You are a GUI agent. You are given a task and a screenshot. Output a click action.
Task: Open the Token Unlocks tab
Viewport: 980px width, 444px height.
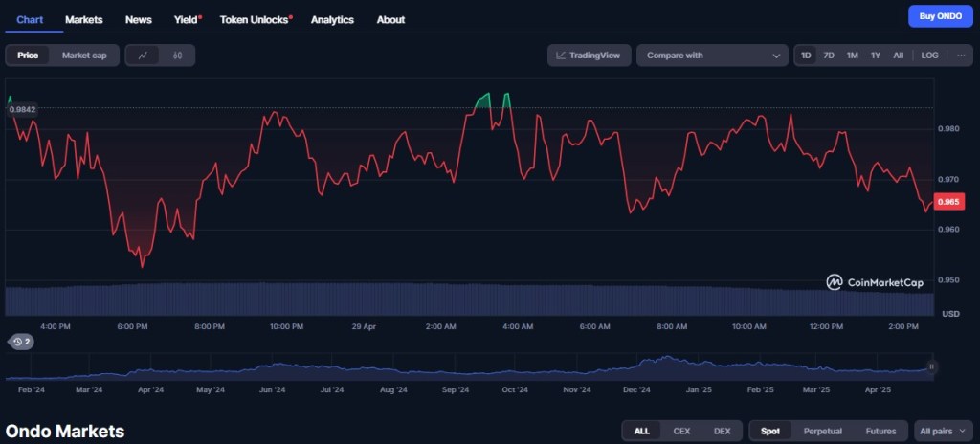point(256,19)
